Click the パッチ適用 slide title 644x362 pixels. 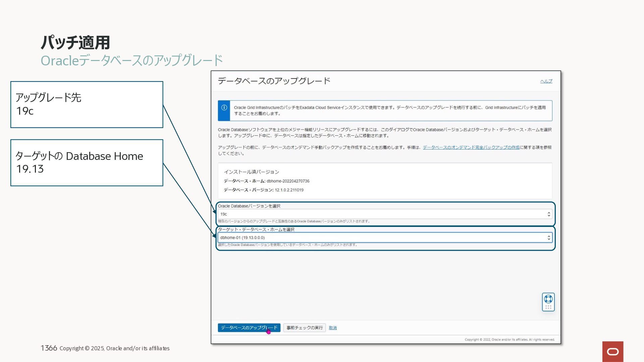click(x=75, y=43)
